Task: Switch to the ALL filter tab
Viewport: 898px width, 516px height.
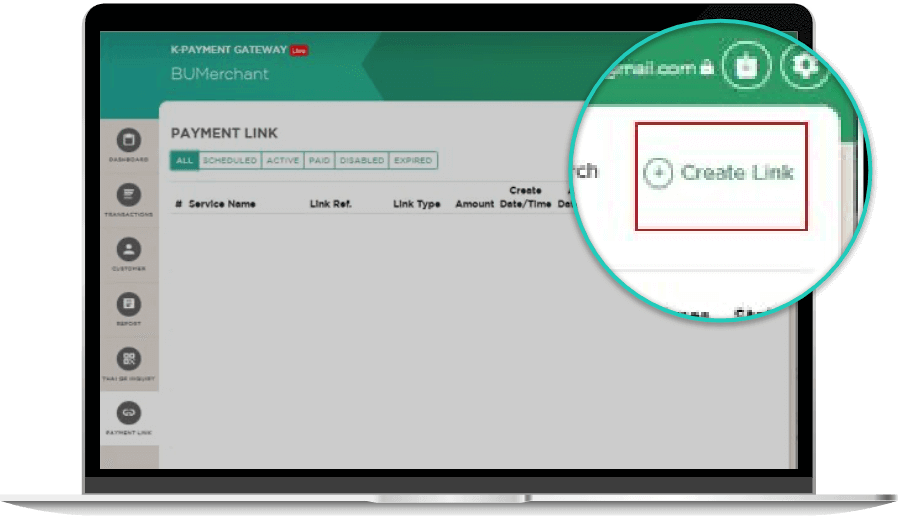Action: [x=185, y=160]
